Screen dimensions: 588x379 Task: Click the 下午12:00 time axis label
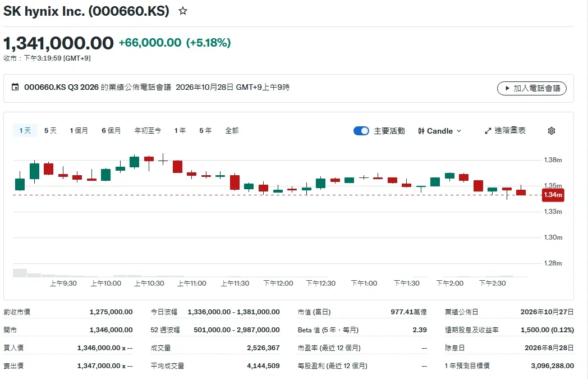pos(278,284)
